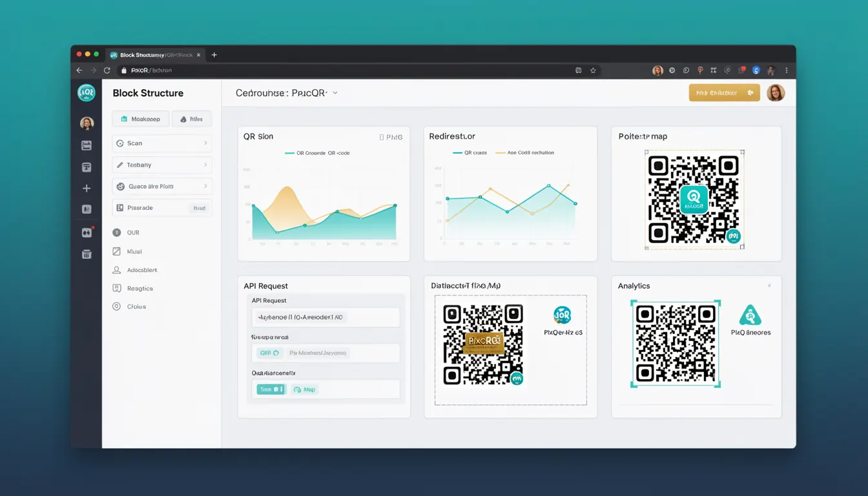The height and width of the screenshot is (496, 868).
Task: Click the blue circular extension icon
Action: [756, 70]
